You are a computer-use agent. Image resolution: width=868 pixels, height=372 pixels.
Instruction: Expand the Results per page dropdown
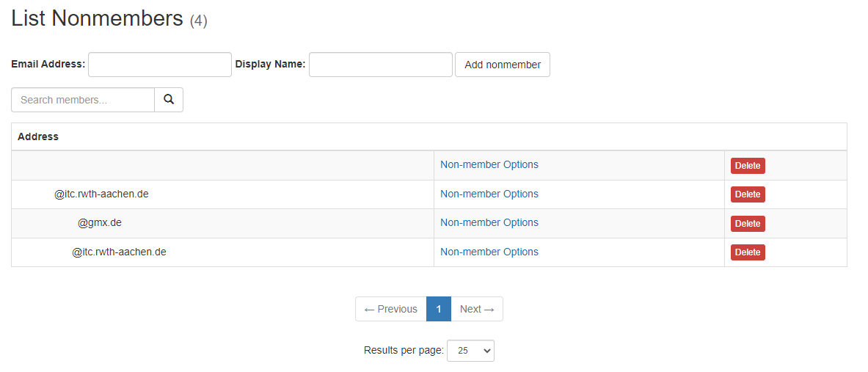(x=470, y=351)
